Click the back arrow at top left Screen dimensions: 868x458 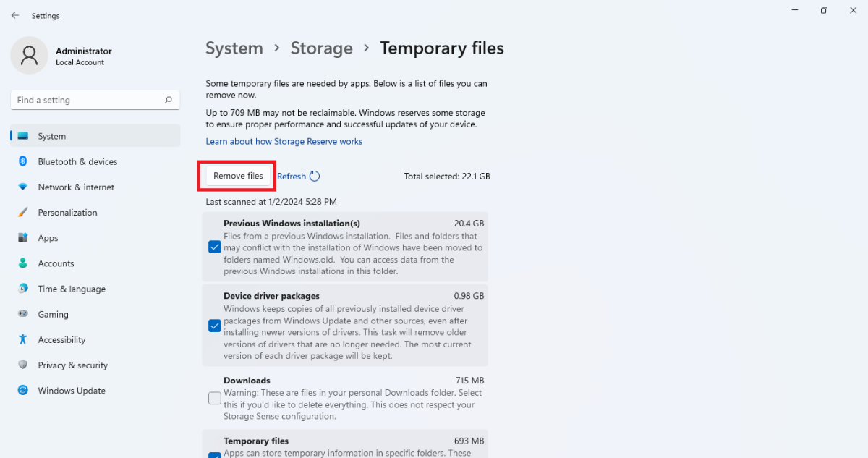(14, 15)
